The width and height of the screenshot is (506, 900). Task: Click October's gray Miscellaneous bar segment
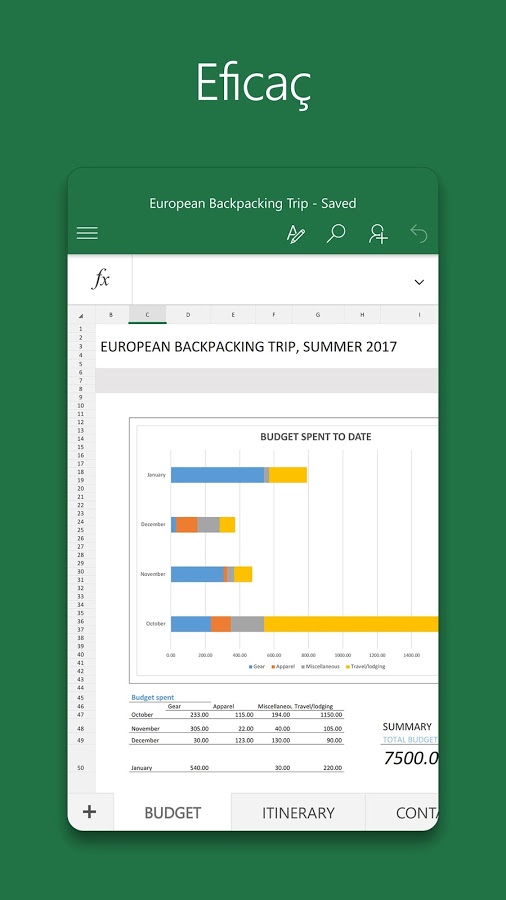(x=247, y=624)
